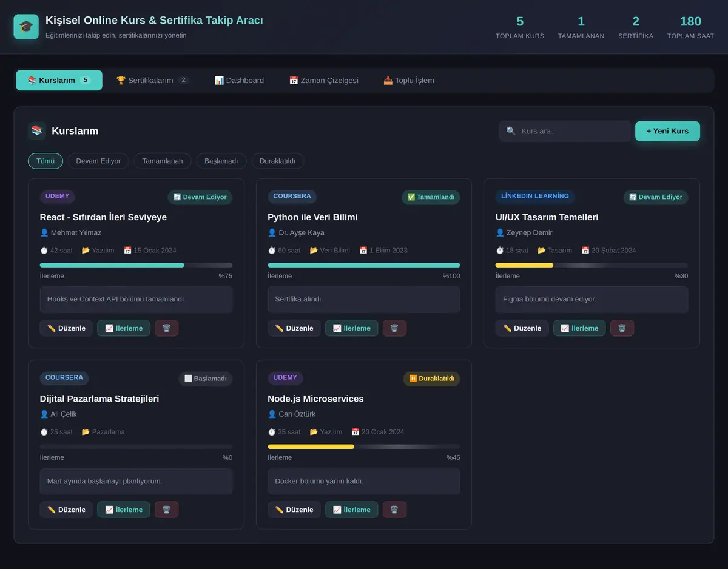Delete Node.js Microservices using trash icon
Image resolution: width=728 pixels, height=569 pixels.
(394, 510)
